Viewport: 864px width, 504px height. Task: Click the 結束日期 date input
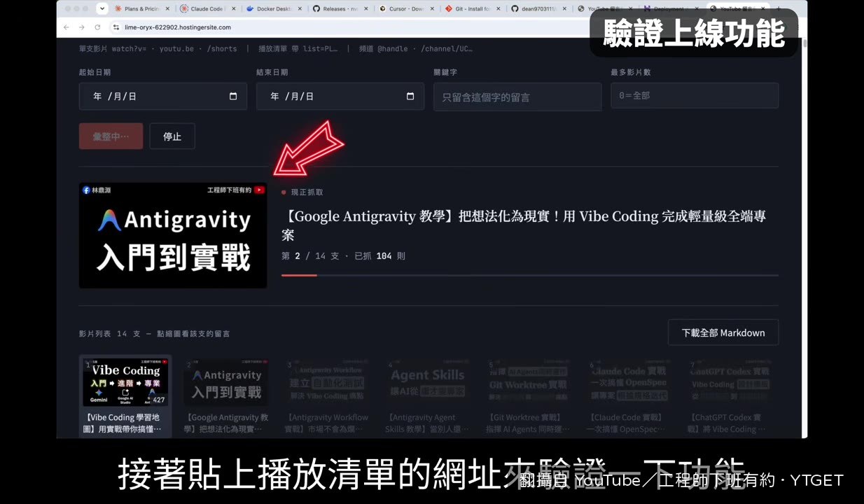click(x=340, y=97)
